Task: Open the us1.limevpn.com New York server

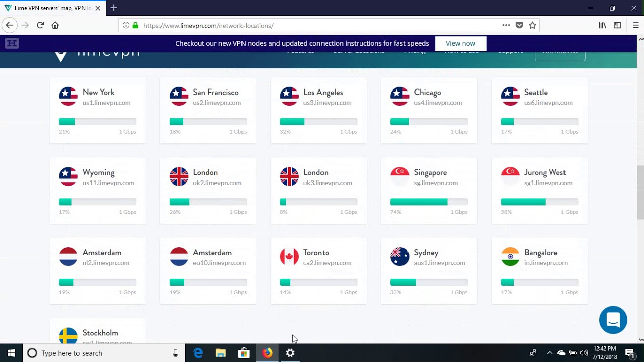Action: point(106,103)
